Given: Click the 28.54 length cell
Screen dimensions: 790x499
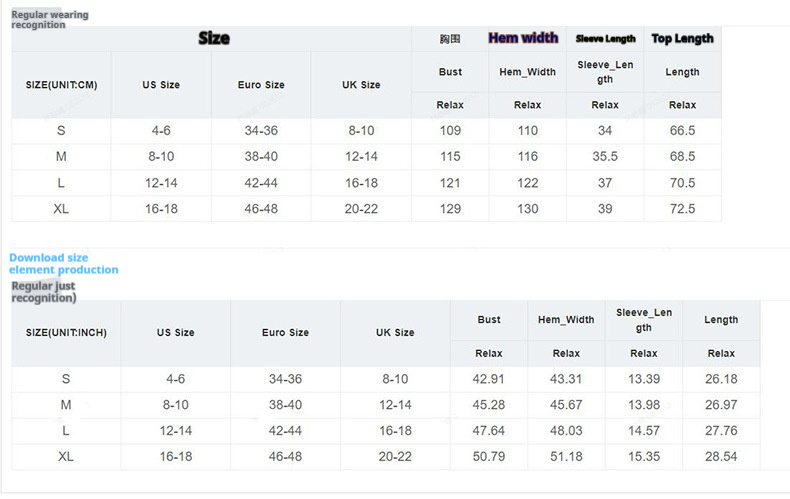Looking at the screenshot, I should (721, 456).
